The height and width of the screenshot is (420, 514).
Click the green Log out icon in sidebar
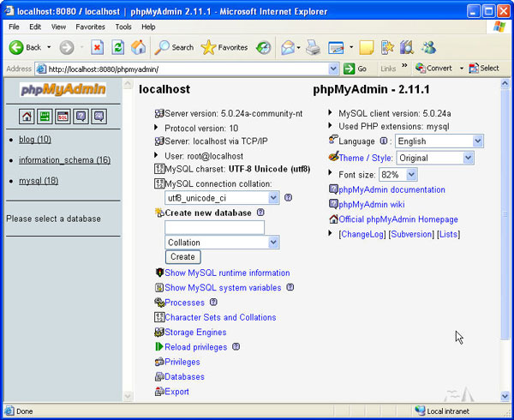(x=45, y=117)
